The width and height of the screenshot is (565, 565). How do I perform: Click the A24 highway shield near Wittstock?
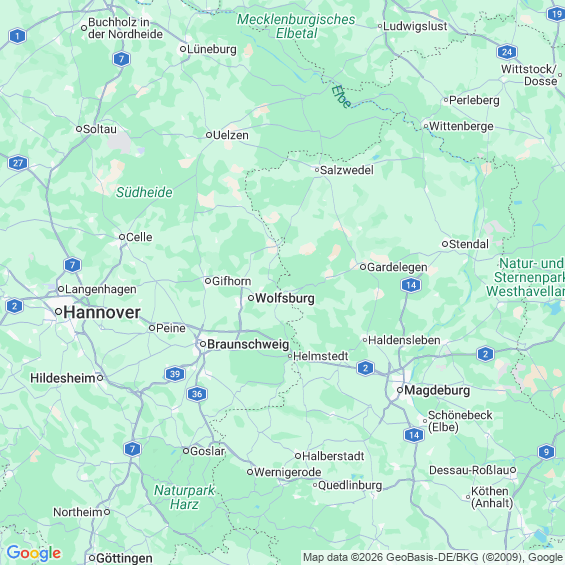click(x=507, y=52)
